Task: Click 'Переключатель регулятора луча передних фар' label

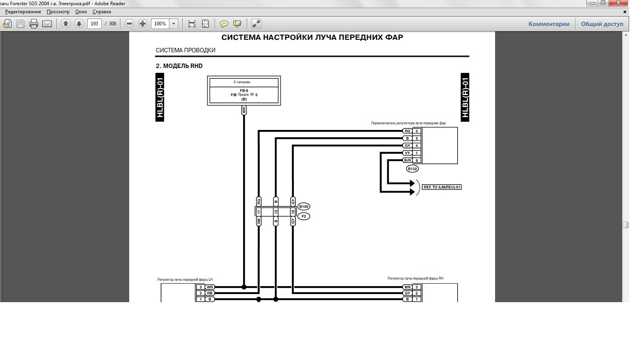Action: click(x=408, y=123)
